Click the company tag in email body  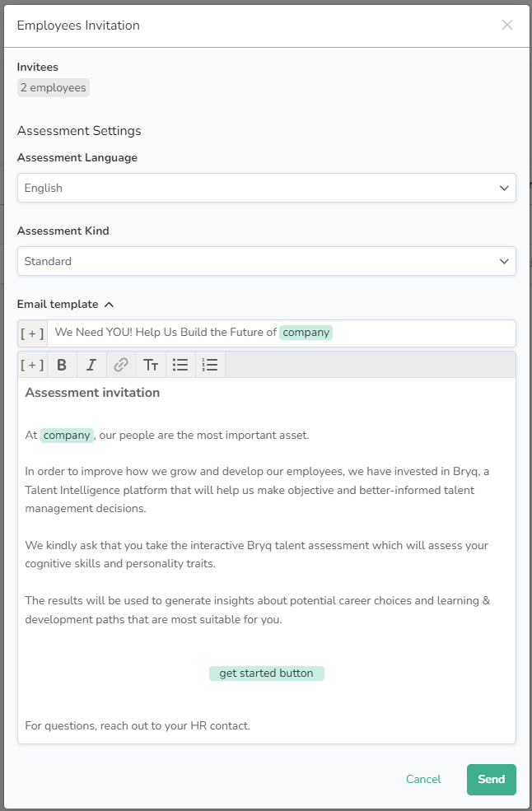coord(67,435)
